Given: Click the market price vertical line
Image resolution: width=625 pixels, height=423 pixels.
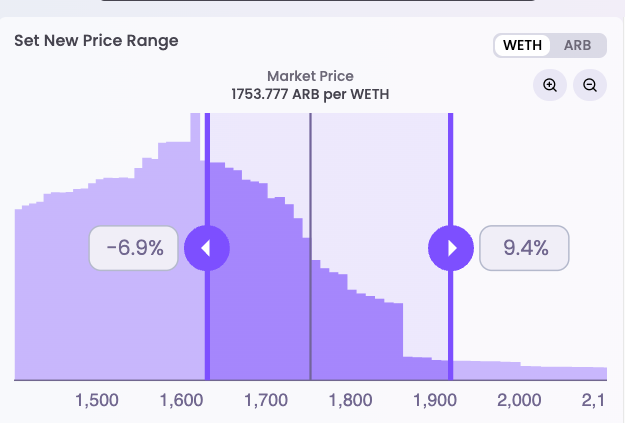Looking at the screenshot, I should click(310, 300).
